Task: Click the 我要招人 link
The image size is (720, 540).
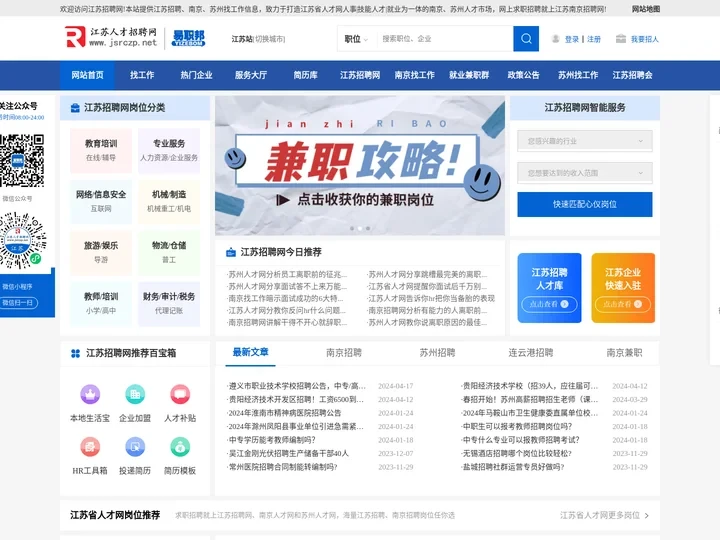Action: click(645, 39)
